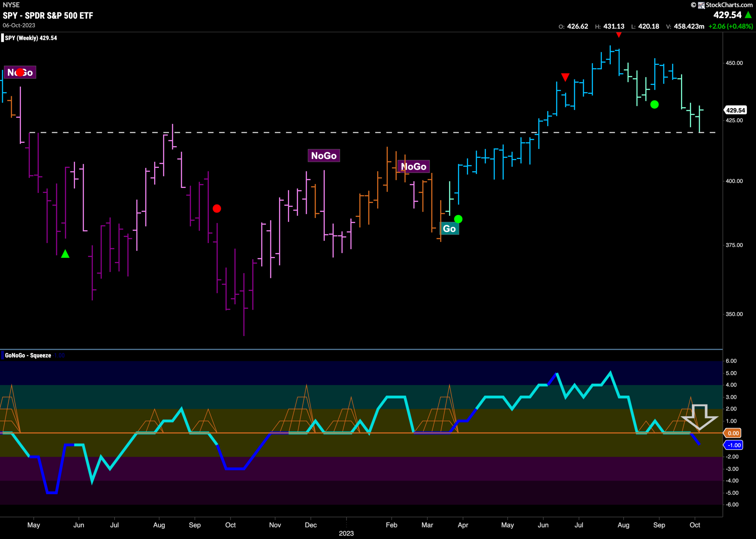756x539 pixels.
Task: Click the Oct 2023 label on the time axis
Action: pos(695,525)
